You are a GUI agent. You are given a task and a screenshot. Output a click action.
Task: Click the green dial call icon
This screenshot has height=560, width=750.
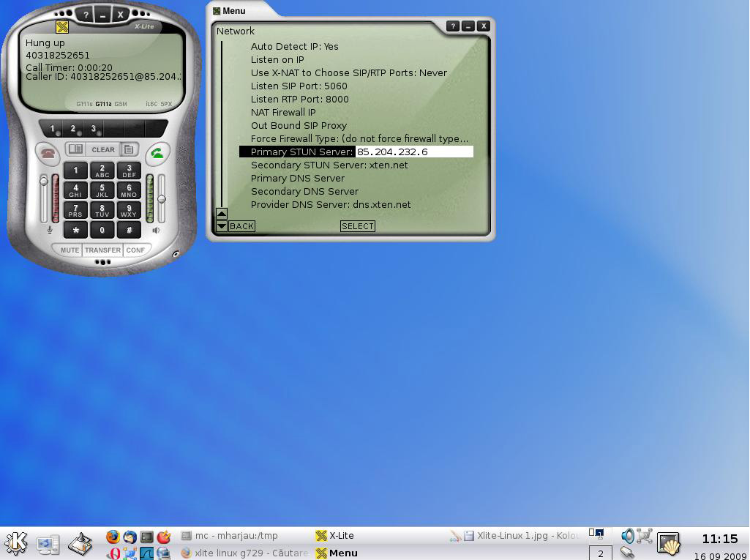157,153
